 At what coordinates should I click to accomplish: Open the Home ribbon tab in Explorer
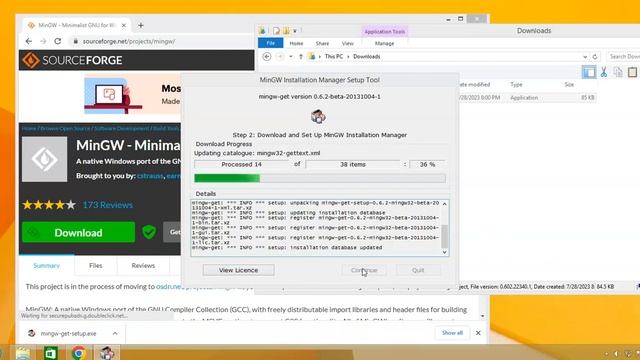point(296,43)
